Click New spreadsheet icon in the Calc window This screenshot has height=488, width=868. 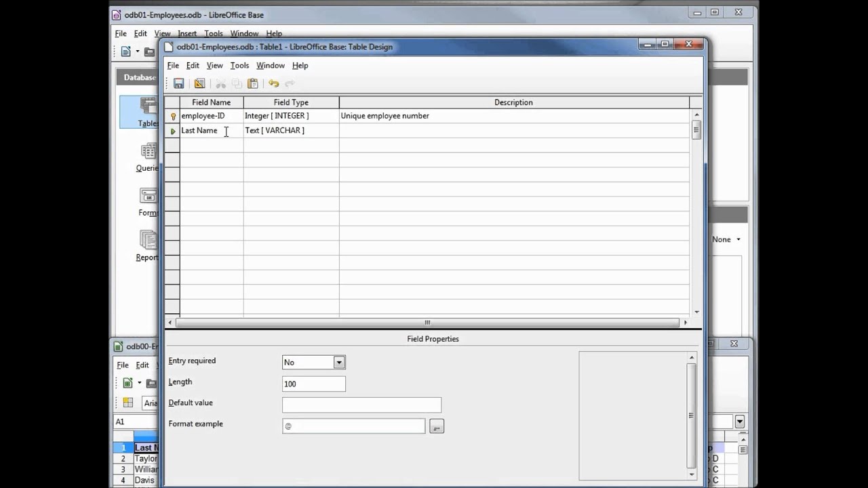pyautogui.click(x=127, y=383)
